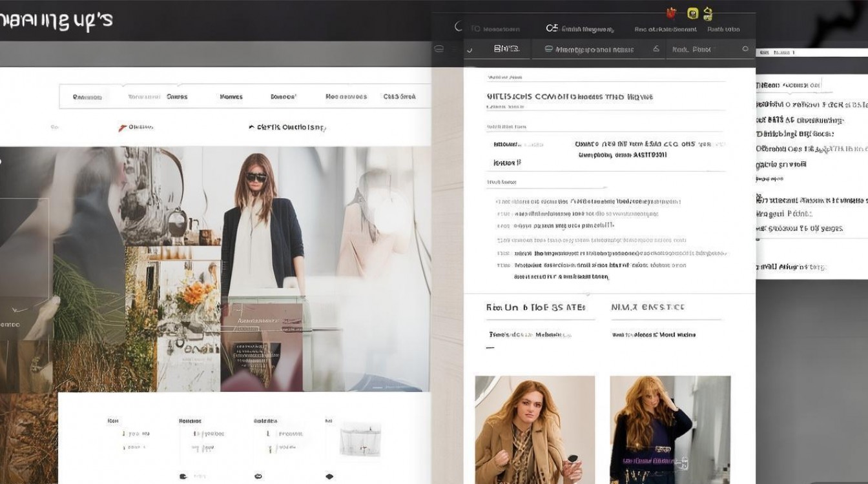This screenshot has width=868, height=484.
Task: Open the product photo of the dark sweater
Action: tap(670, 430)
